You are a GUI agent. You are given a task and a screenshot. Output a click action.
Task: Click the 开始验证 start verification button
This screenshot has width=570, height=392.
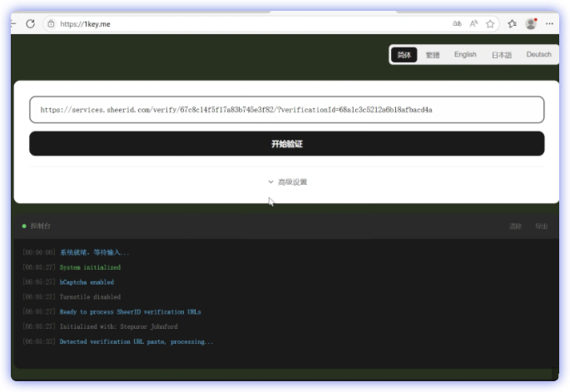click(287, 144)
